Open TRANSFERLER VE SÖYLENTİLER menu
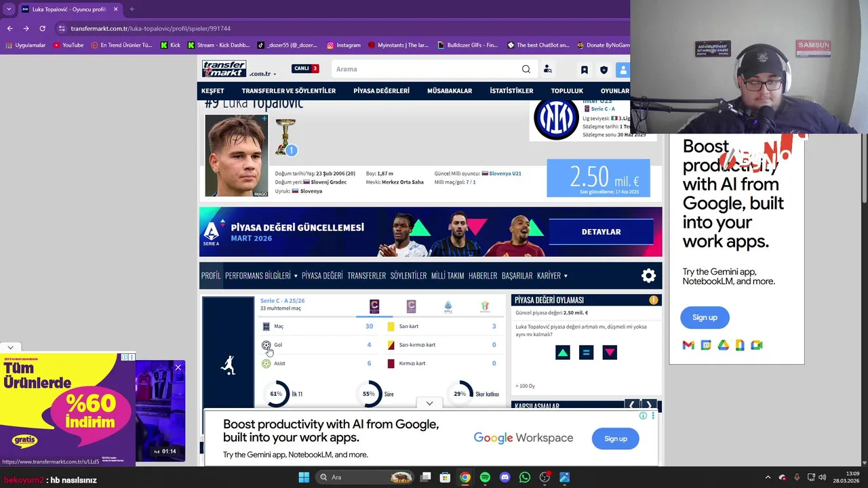 (x=289, y=91)
